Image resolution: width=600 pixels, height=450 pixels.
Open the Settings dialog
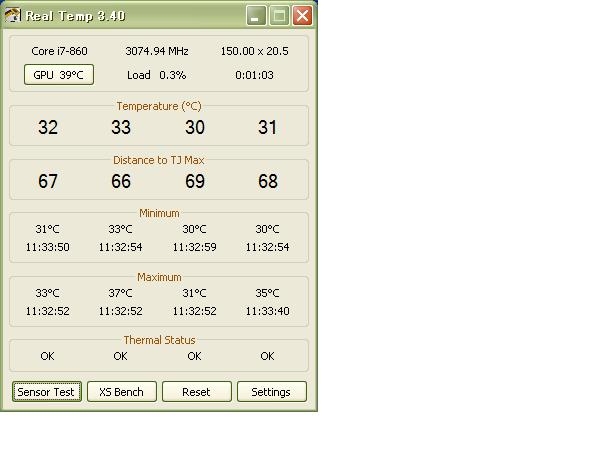tap(271, 391)
